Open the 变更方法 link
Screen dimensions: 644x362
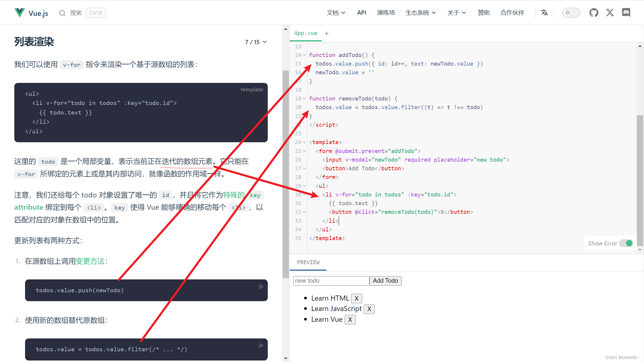90,261
